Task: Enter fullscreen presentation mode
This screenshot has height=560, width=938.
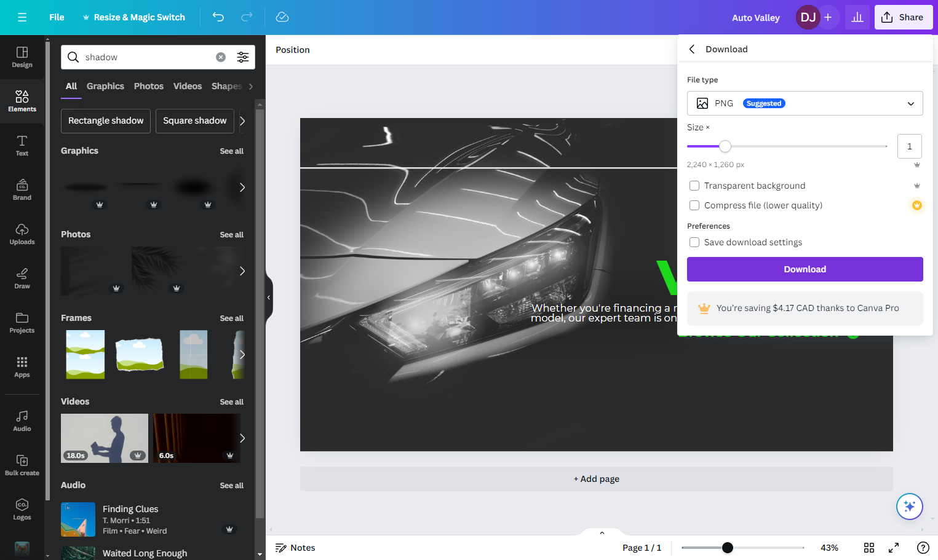Action: point(894,548)
